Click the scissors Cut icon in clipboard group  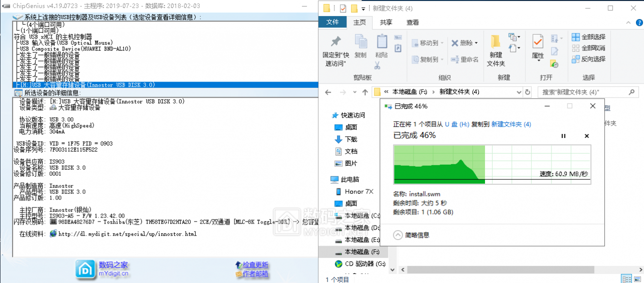378,65
